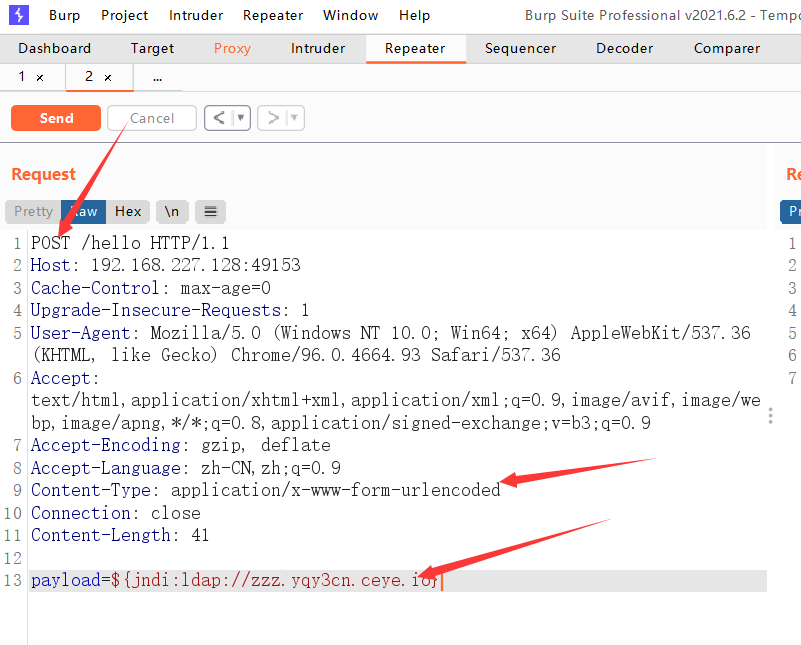Screen dimensions: 801x645
Task: Switch to the Comparer tab
Action: (727, 49)
